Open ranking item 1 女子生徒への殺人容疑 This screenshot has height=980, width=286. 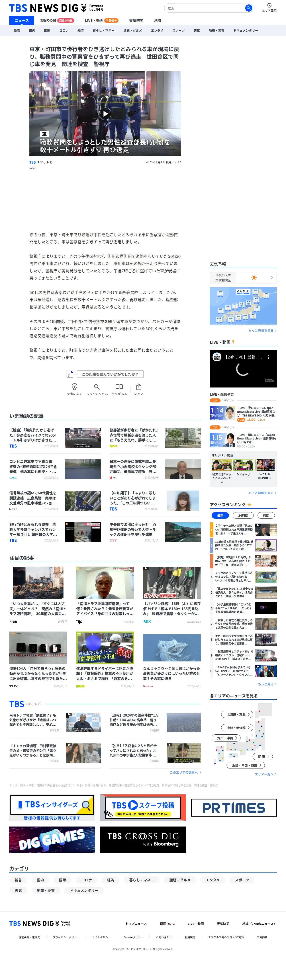243,530
